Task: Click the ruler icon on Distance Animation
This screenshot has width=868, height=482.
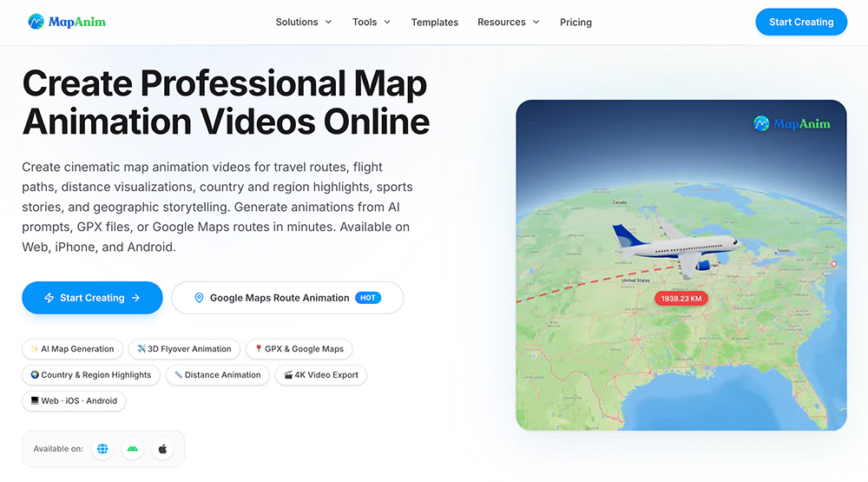Action: pyautogui.click(x=178, y=375)
